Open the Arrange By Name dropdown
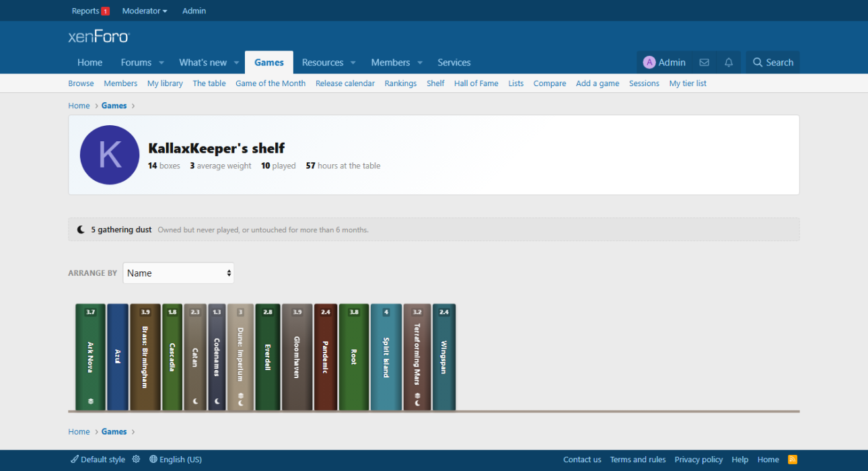Viewport: 868px width, 471px height. coord(178,273)
